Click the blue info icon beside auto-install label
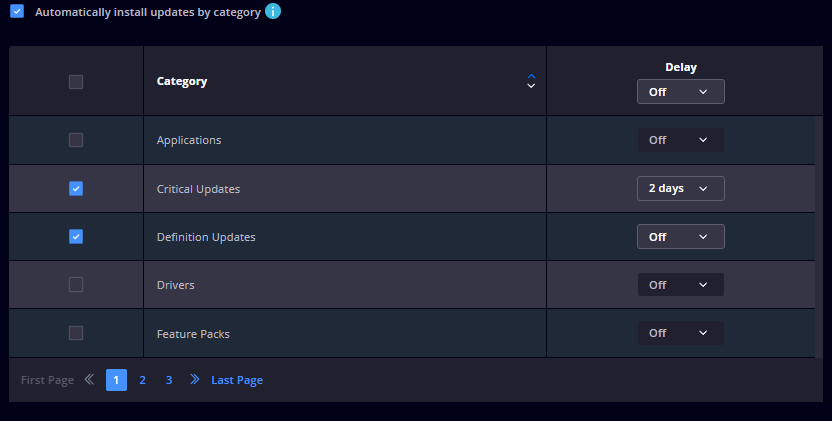The image size is (832, 421). (x=273, y=11)
